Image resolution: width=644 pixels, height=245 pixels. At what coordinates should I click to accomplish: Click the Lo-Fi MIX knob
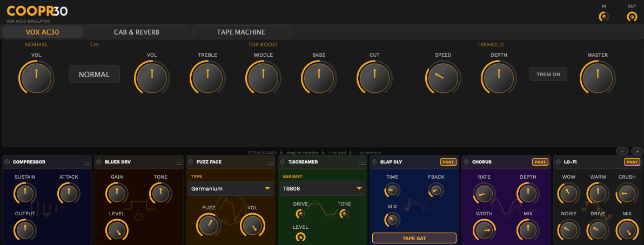click(627, 230)
